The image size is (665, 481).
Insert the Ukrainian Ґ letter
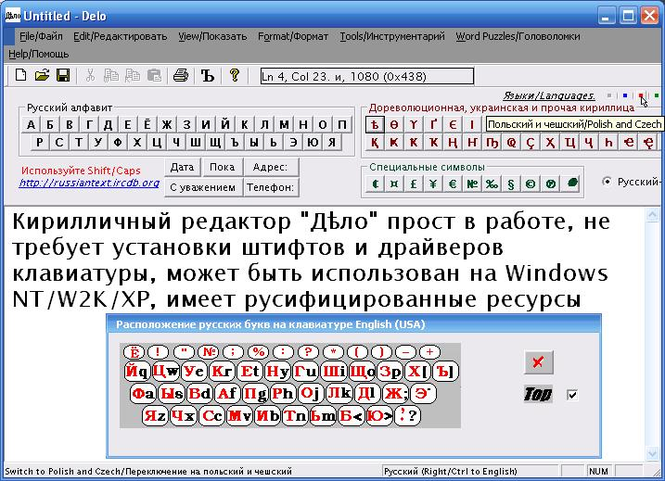(x=433, y=124)
